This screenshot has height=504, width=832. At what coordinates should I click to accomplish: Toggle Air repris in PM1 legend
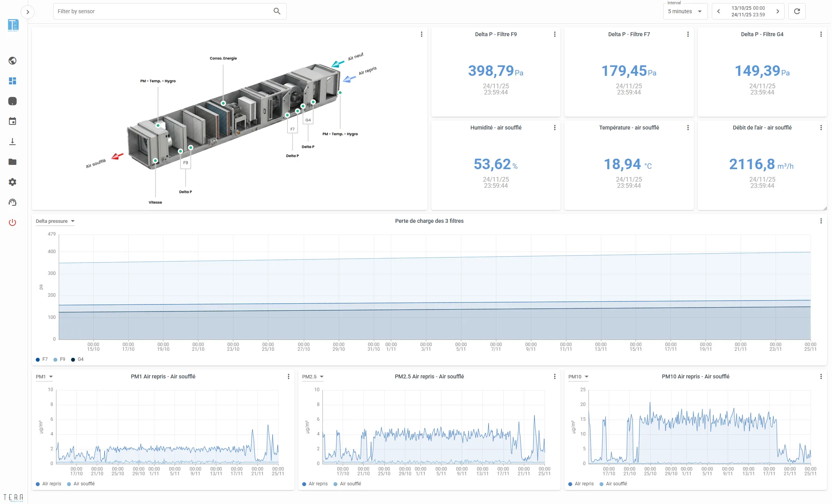(49, 484)
